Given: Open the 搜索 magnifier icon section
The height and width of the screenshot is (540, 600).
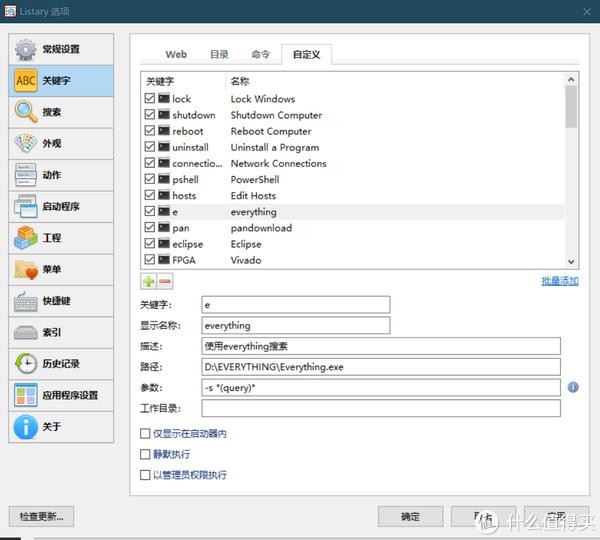Looking at the screenshot, I should (x=26, y=112).
